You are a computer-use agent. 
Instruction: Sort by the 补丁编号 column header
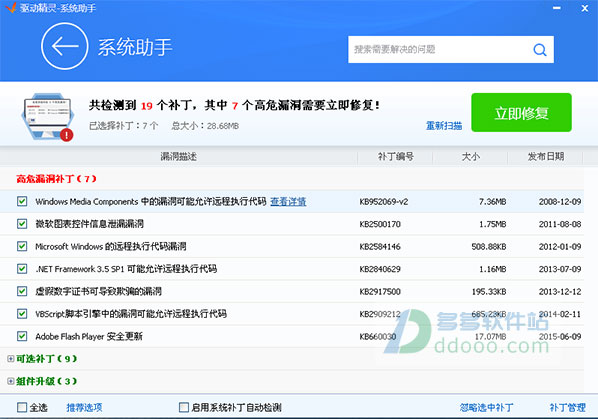coord(395,156)
